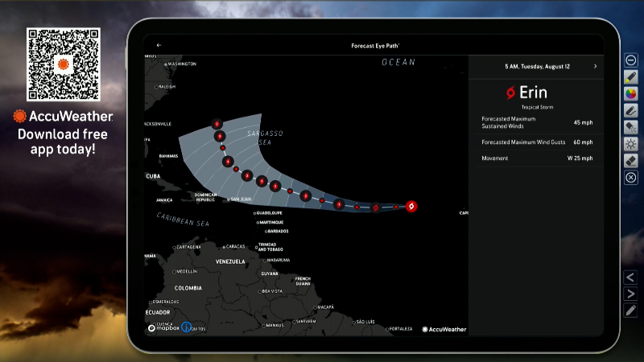Select the northernmost forecast point on the cone
This screenshot has width=644, height=362.
(217, 124)
